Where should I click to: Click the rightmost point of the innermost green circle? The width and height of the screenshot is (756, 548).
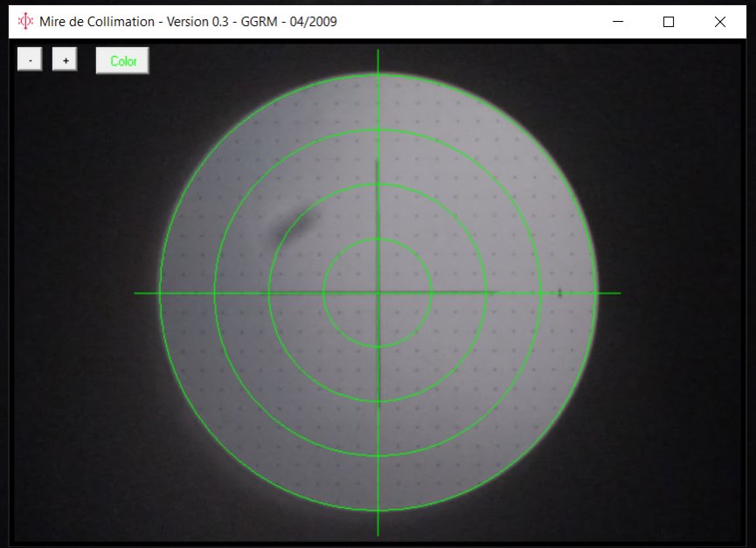[432, 293]
